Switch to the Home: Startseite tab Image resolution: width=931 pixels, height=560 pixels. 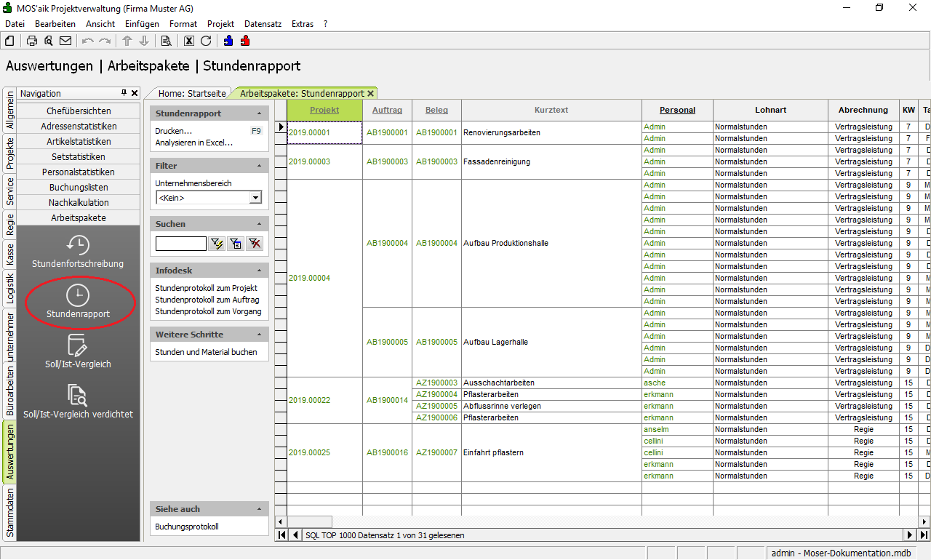192,94
